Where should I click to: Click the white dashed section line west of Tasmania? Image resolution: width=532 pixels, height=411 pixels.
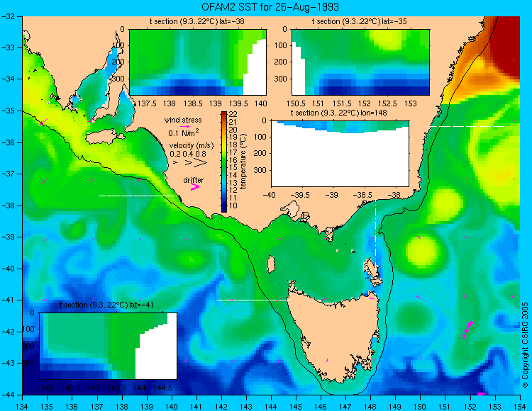pyautogui.click(x=253, y=300)
